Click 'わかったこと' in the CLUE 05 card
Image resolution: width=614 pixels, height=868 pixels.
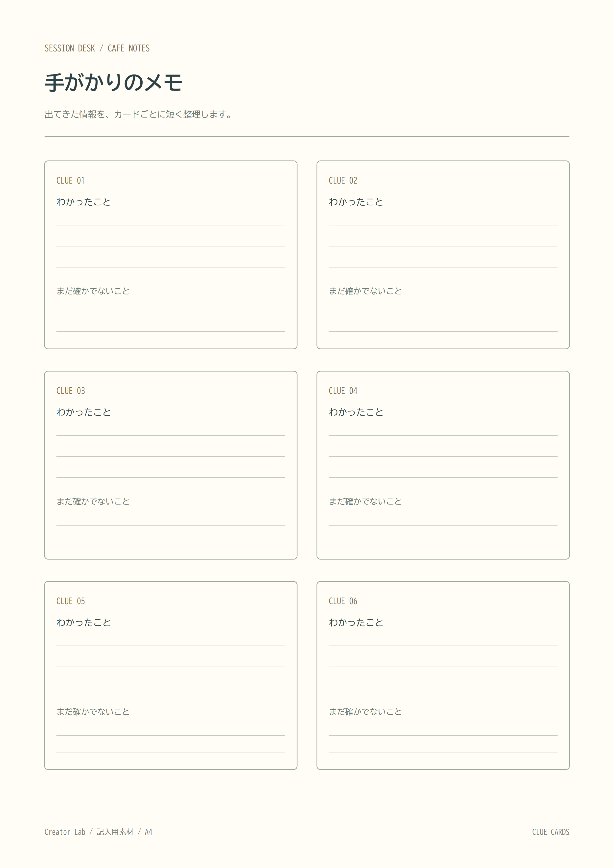[x=84, y=622]
